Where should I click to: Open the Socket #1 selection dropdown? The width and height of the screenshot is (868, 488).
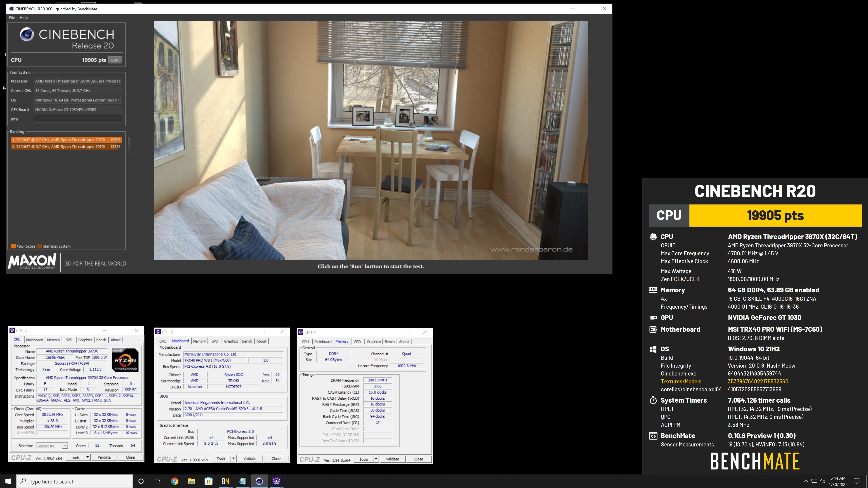click(52, 446)
